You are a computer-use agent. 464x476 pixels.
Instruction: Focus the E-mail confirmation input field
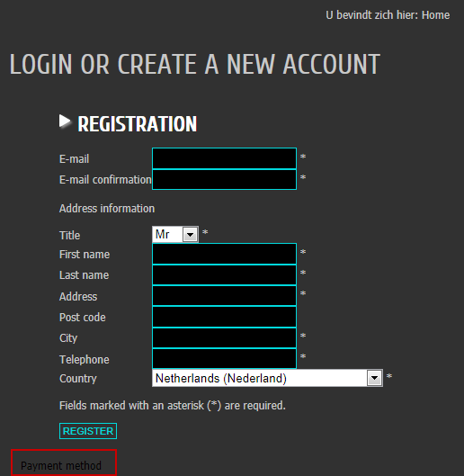click(x=224, y=179)
